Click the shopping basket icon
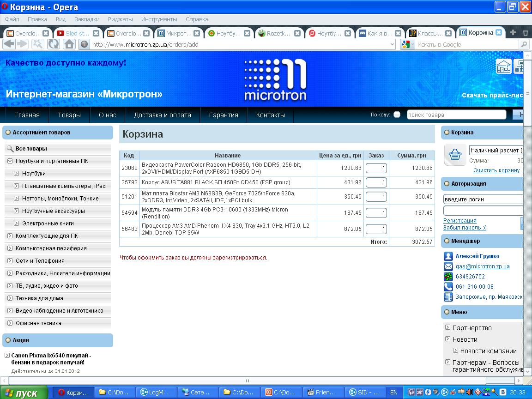This screenshot has width=532, height=399. pyautogui.click(x=455, y=155)
